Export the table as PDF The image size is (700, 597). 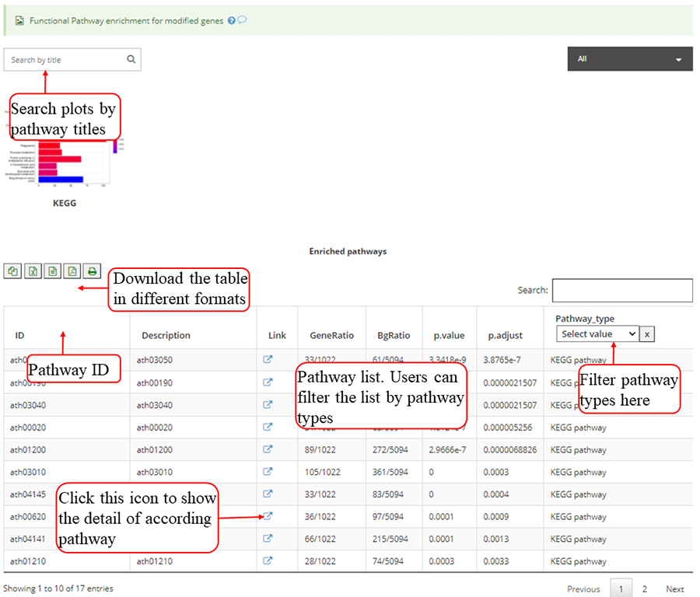point(72,271)
